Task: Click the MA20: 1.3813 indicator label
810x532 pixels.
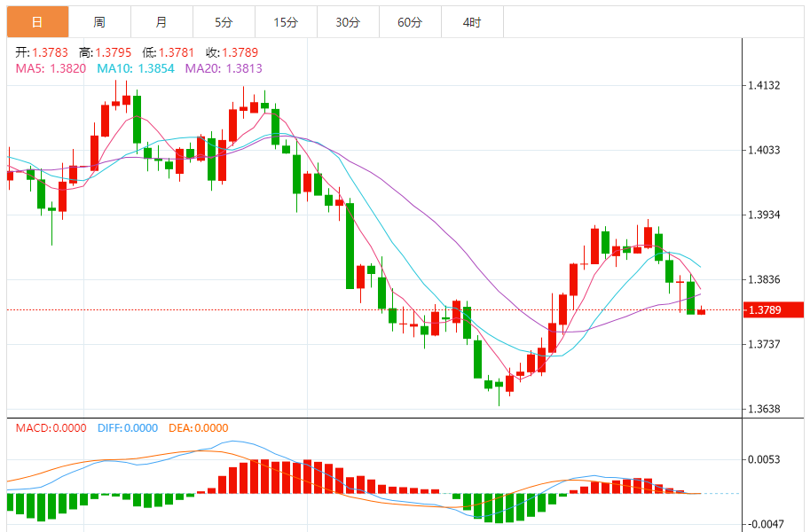Action: pyautogui.click(x=224, y=68)
